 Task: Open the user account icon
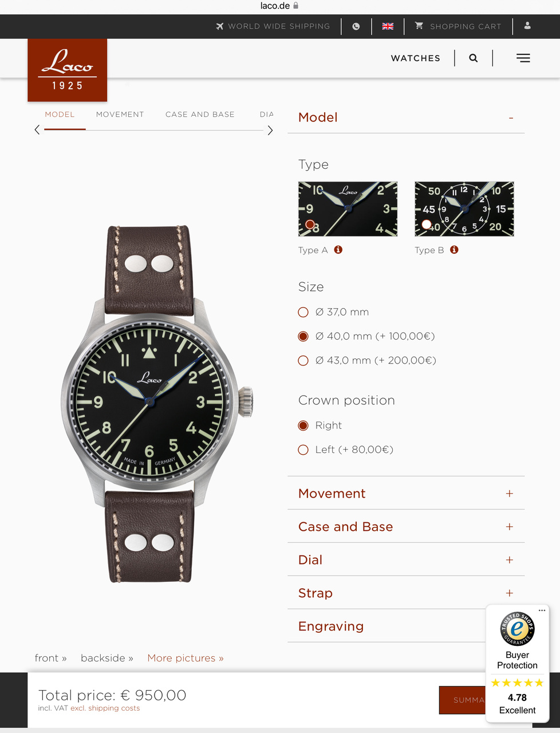click(527, 26)
